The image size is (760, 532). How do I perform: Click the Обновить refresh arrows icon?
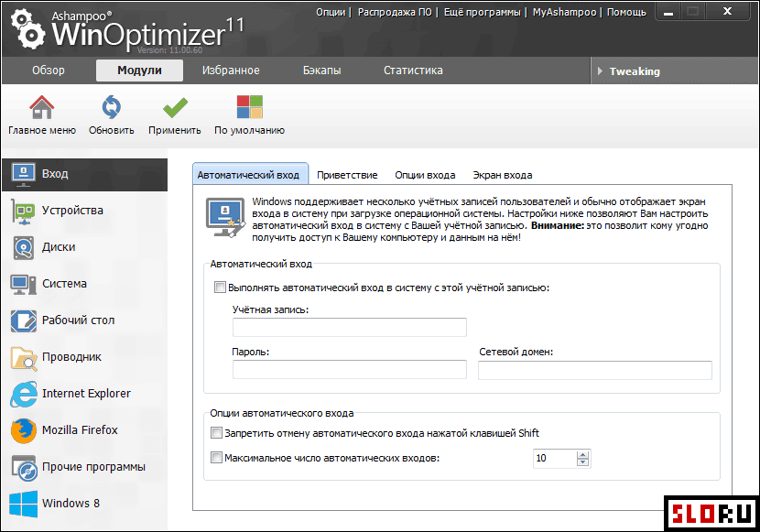(112, 106)
